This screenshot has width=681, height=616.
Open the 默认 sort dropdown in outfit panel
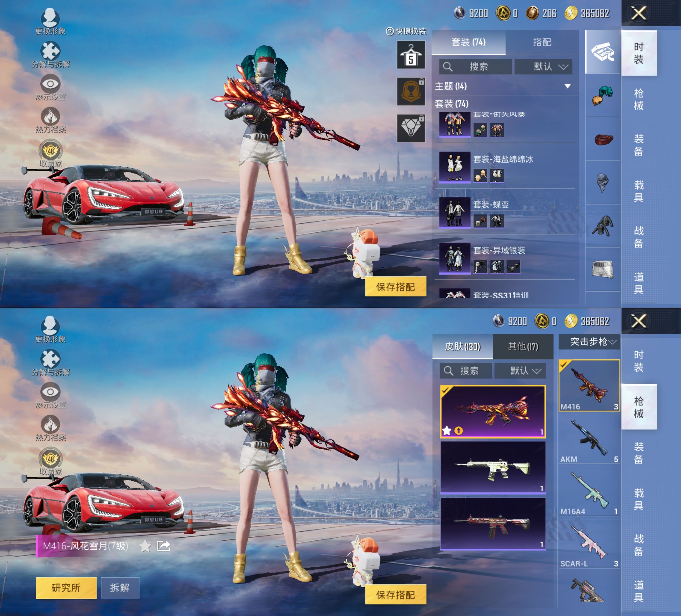(x=543, y=67)
